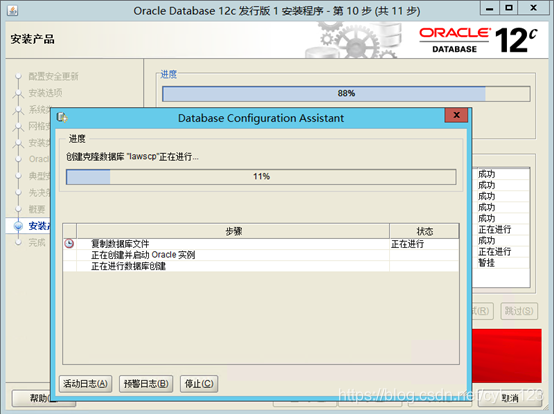
Task: Select 概要 step in installer sidebar
Action: (37, 209)
